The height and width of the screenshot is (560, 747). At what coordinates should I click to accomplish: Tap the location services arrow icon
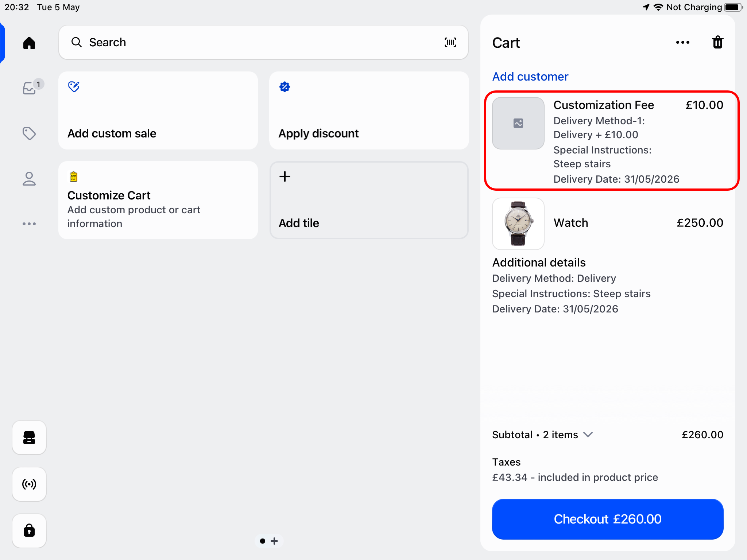click(646, 7)
